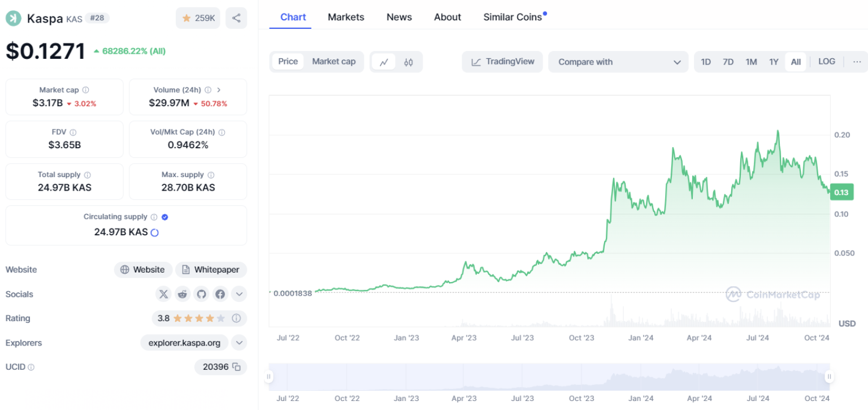Open Kaspa's Whitepaper

[x=211, y=270]
